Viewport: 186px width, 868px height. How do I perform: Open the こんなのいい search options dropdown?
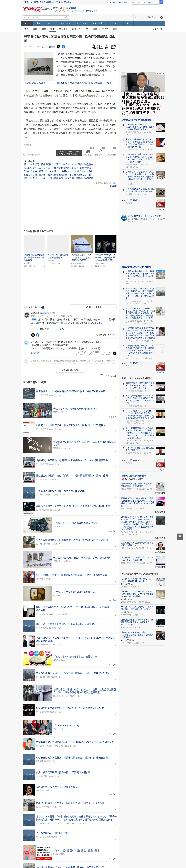151,2
